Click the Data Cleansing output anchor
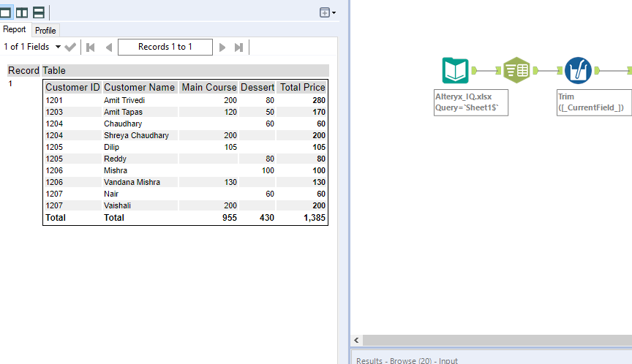The width and height of the screenshot is (632, 364). [597, 71]
